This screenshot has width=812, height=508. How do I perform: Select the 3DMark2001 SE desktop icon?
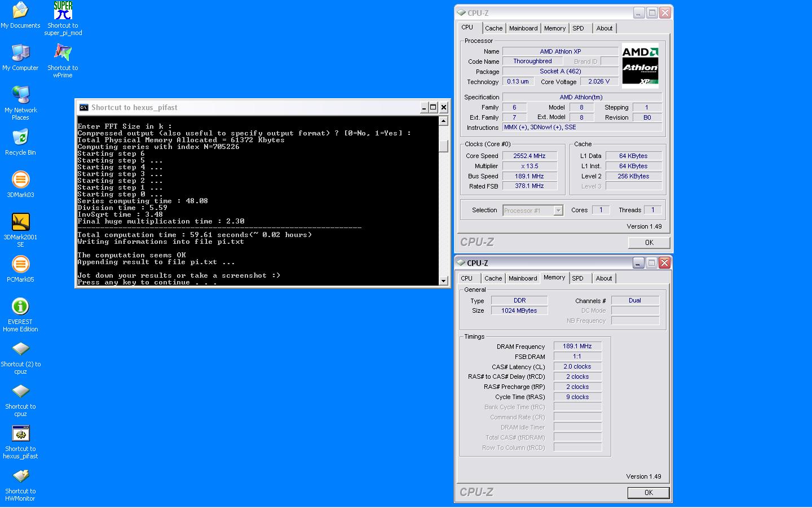pos(20,221)
